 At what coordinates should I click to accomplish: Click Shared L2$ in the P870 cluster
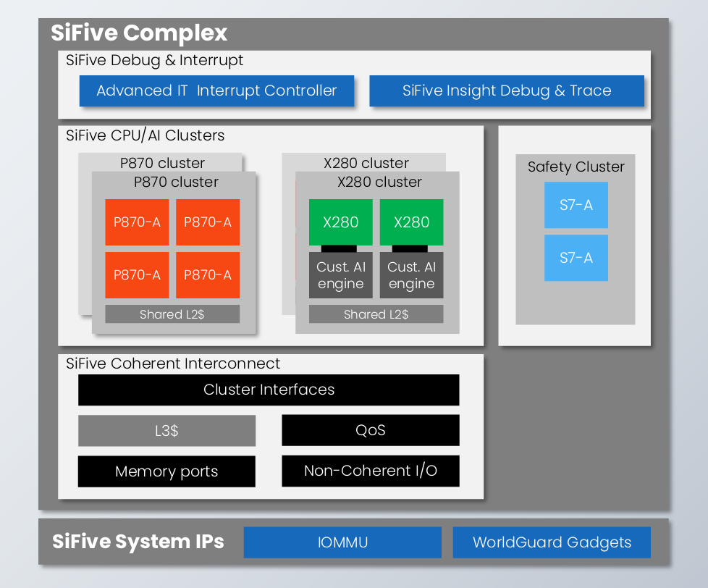[x=172, y=314]
